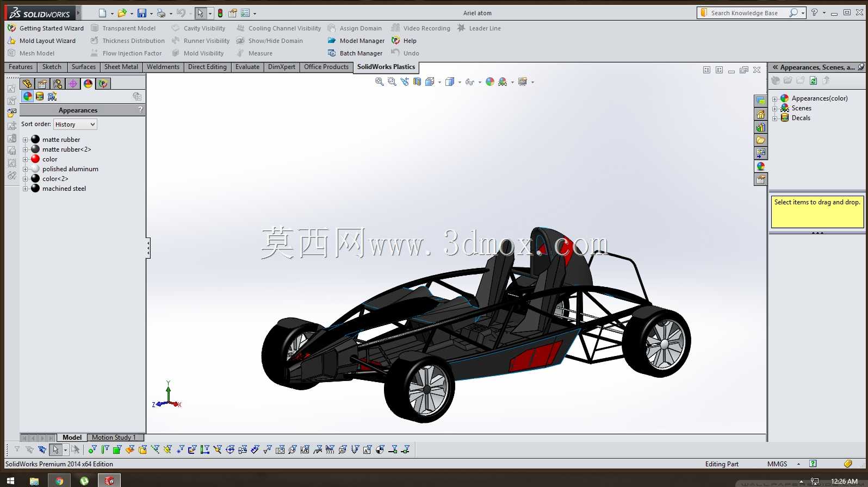Expand Appearances(color) in task pane
The image size is (868, 487).
pyautogui.click(x=775, y=99)
